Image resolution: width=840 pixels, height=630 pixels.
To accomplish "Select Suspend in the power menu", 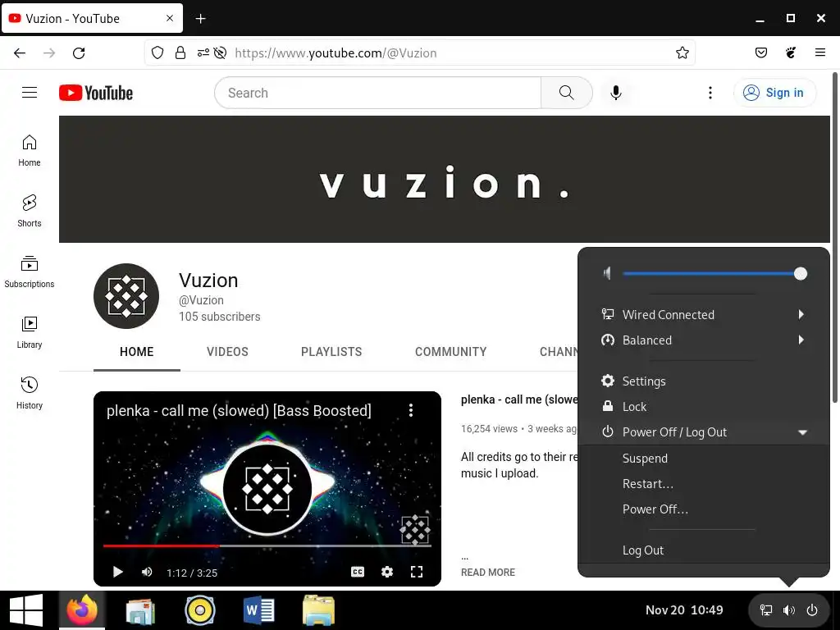I will point(703,458).
